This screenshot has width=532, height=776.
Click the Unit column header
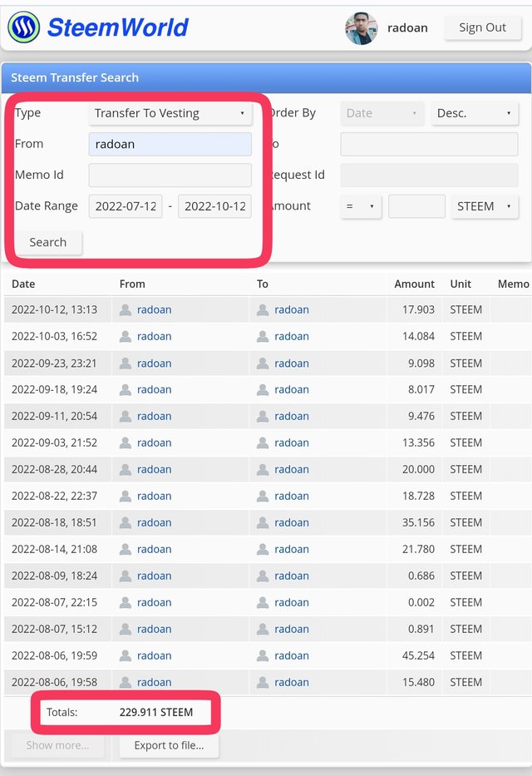coord(461,284)
